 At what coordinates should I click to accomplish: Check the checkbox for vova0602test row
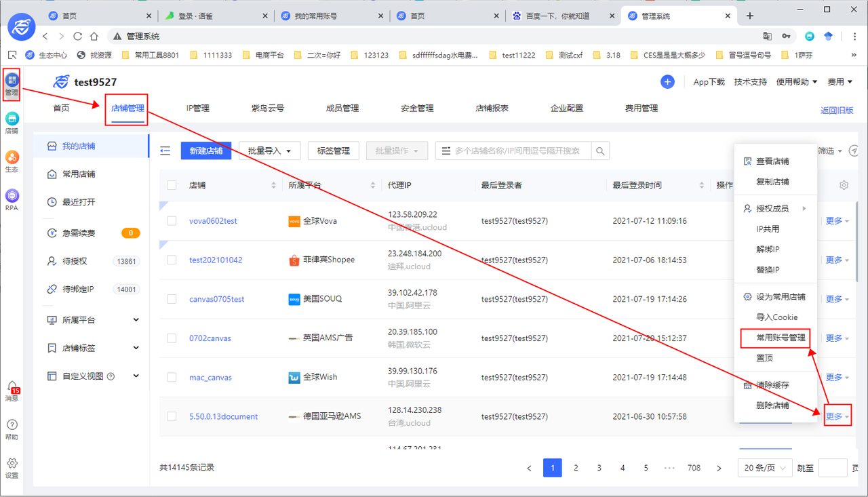(x=172, y=220)
